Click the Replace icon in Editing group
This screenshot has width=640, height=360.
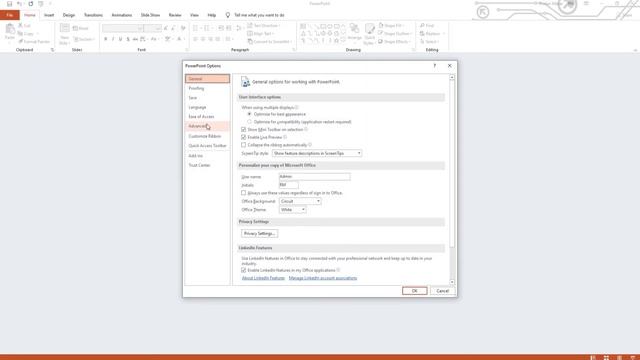[x=422, y=33]
